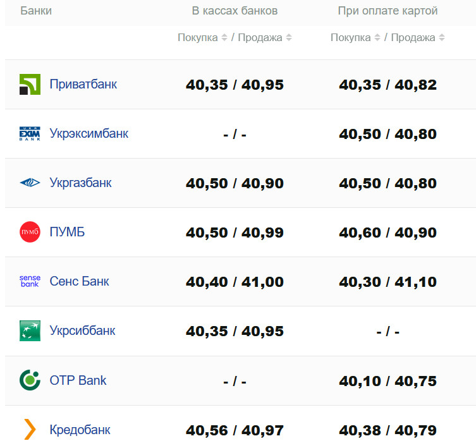This screenshot has height=448, width=476.
Task: Open the Укргазбанк bank page
Action: click(x=80, y=183)
